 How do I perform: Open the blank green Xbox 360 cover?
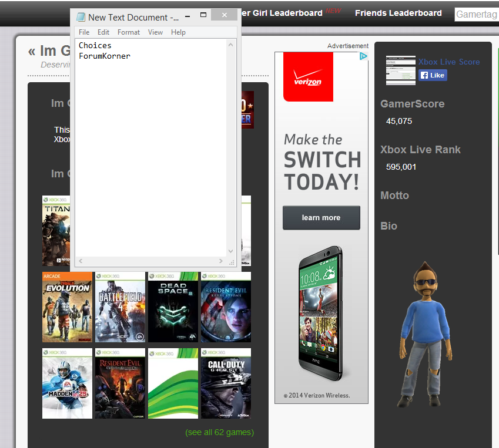[173, 383]
